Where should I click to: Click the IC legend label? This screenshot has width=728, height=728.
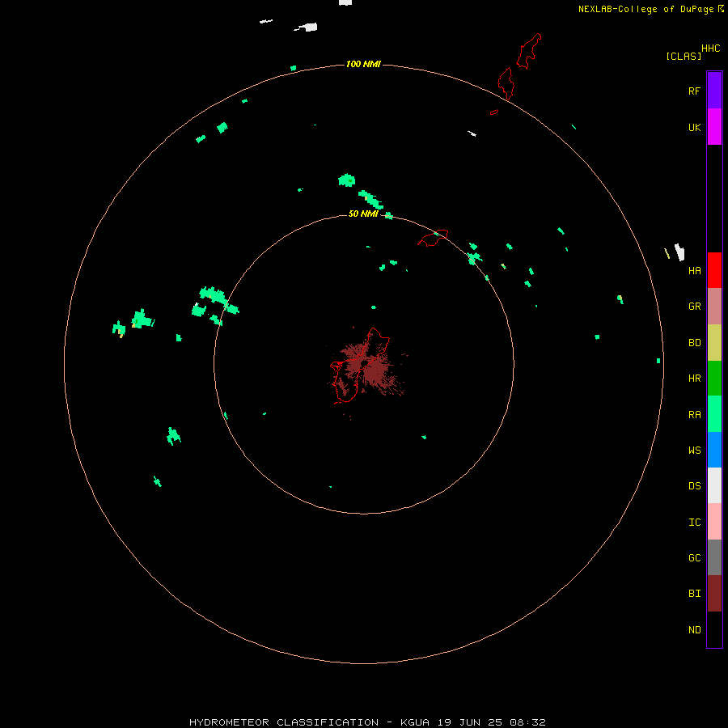(x=695, y=522)
